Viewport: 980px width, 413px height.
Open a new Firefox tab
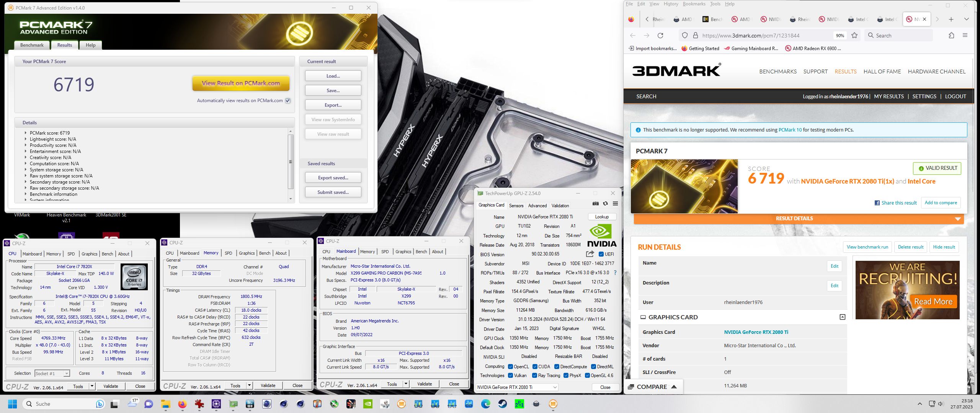pos(951,19)
